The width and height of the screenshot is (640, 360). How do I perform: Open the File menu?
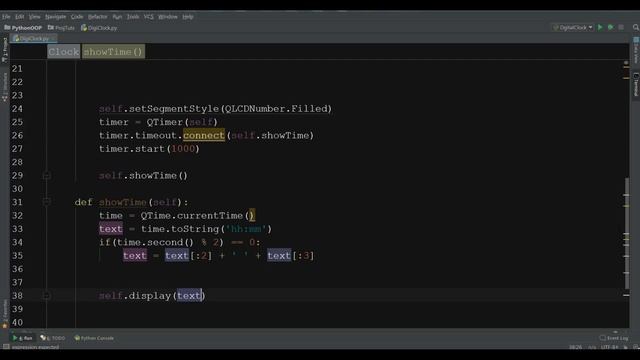point(6,17)
